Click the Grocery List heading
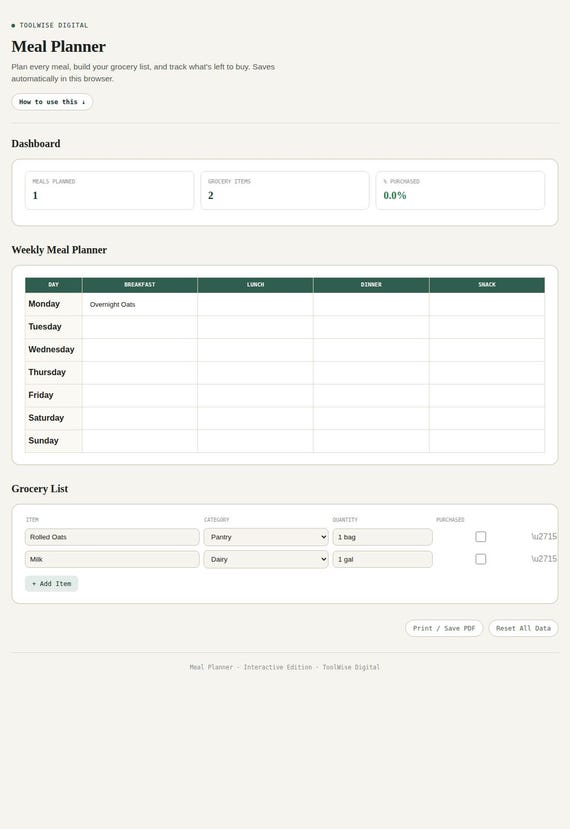This screenshot has width=570, height=829. tap(40, 489)
